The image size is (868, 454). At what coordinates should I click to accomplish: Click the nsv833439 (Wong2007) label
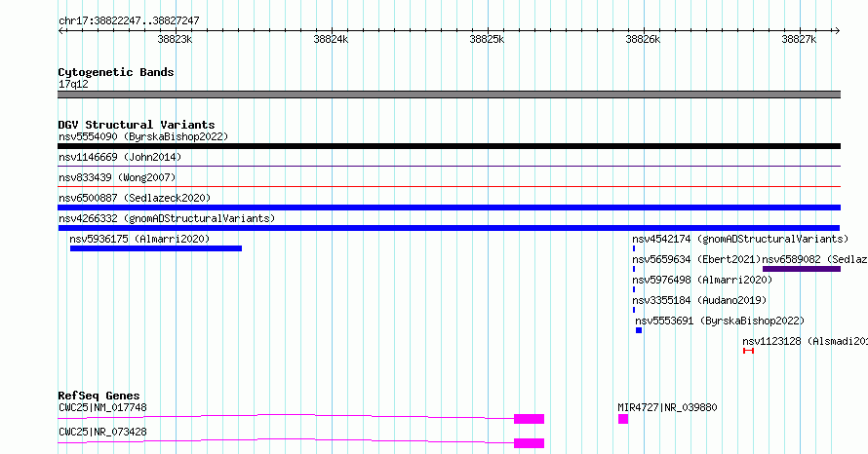[117, 177]
